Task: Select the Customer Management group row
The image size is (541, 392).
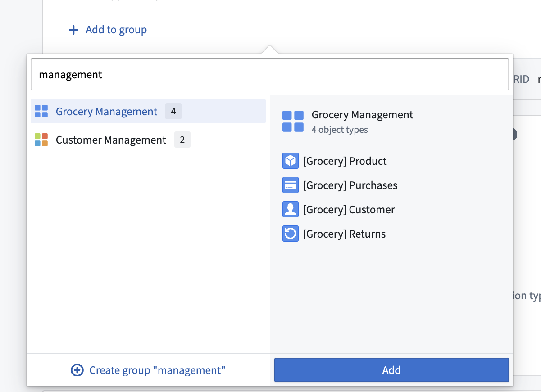Action: (x=148, y=140)
